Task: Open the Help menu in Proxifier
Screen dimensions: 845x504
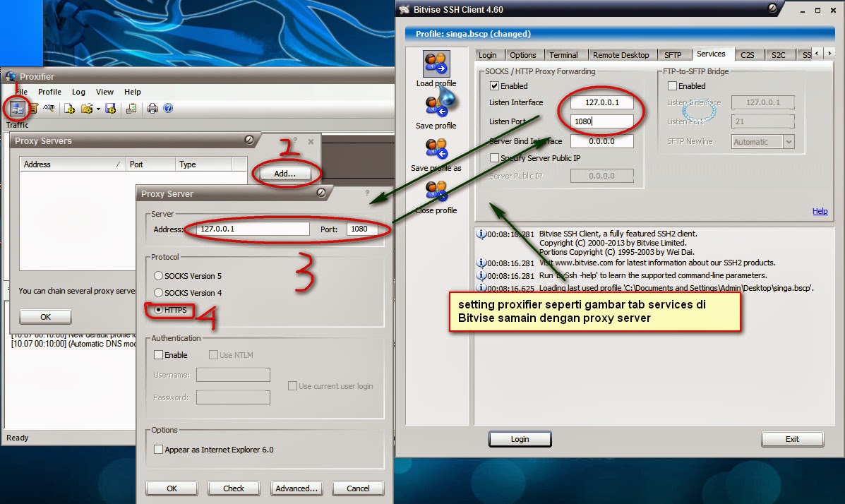Action: [133, 92]
